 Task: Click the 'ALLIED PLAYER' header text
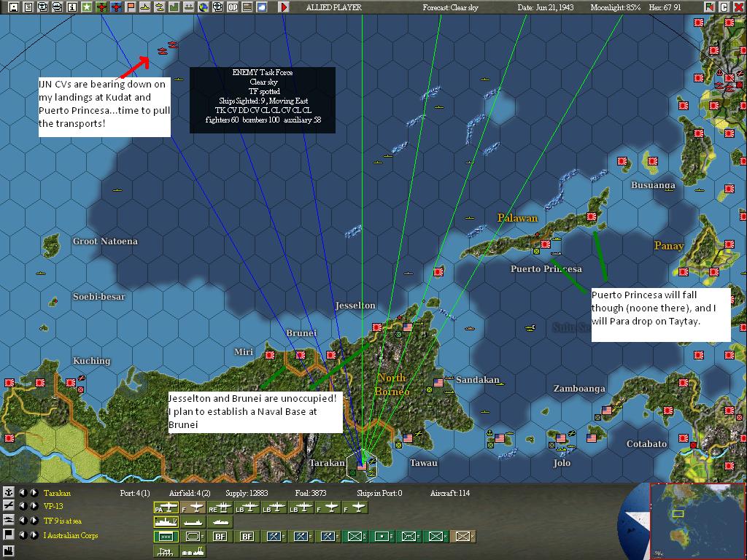pyautogui.click(x=333, y=7)
